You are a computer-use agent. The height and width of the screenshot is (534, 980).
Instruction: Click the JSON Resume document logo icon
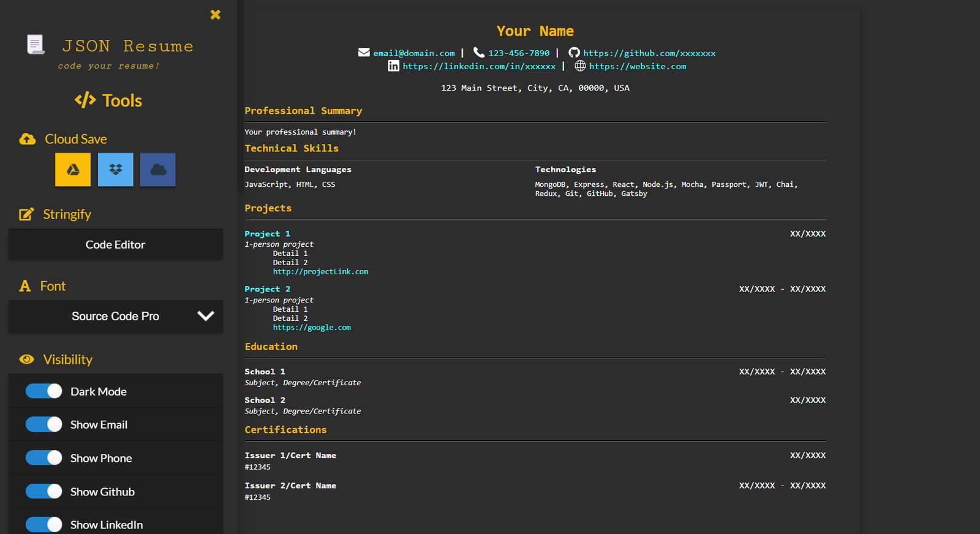point(36,45)
